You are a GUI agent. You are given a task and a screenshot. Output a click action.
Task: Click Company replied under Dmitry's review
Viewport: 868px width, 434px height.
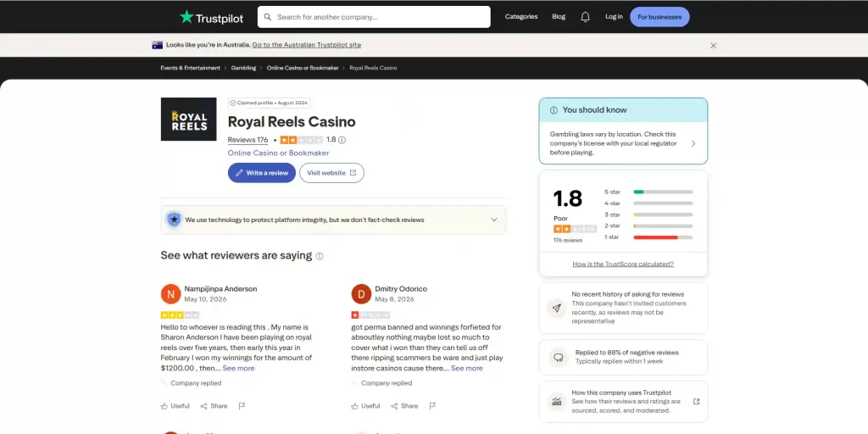pos(387,383)
